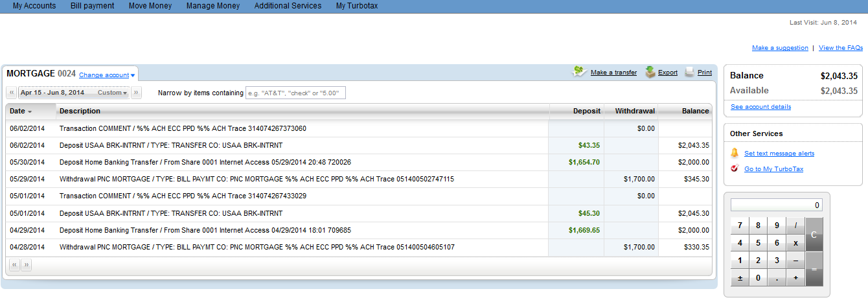Click the Make a transfer link
The width and height of the screenshot is (868, 302).
pyautogui.click(x=613, y=73)
